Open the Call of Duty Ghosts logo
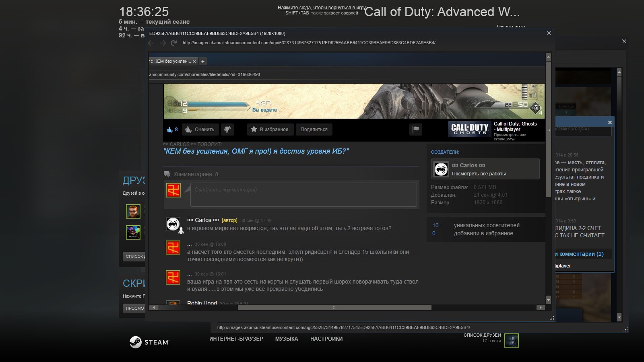The width and height of the screenshot is (644, 362). point(470,129)
